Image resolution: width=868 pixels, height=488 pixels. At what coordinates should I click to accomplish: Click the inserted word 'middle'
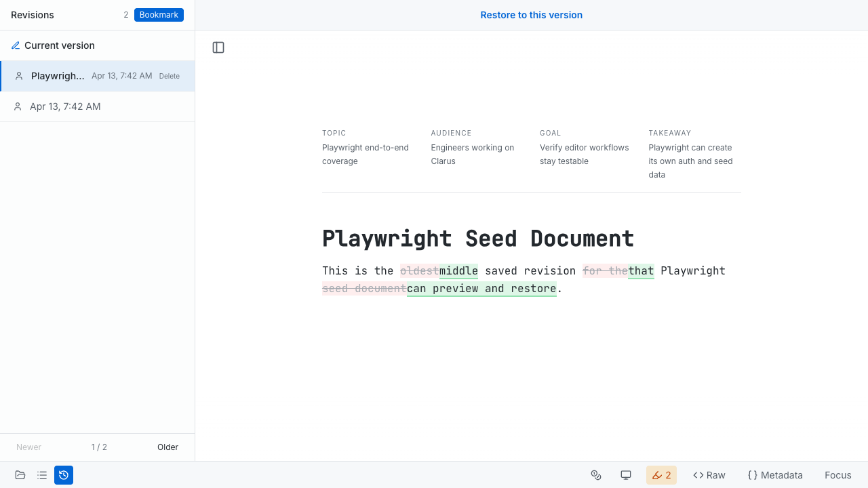point(458,271)
